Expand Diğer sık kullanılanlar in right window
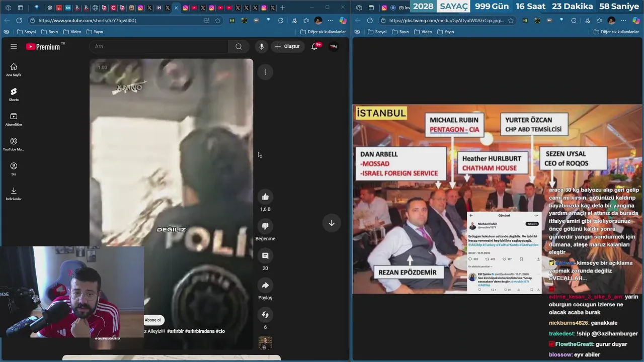 tap(617, 32)
